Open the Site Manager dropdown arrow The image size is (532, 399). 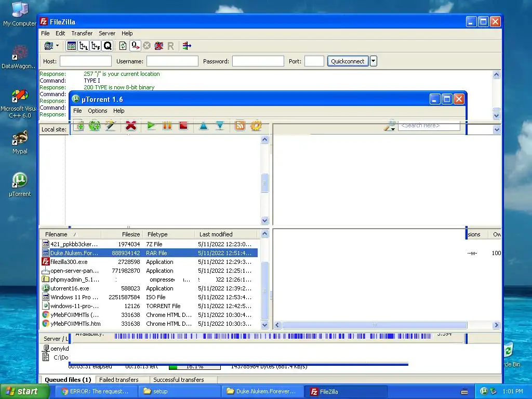click(x=57, y=46)
